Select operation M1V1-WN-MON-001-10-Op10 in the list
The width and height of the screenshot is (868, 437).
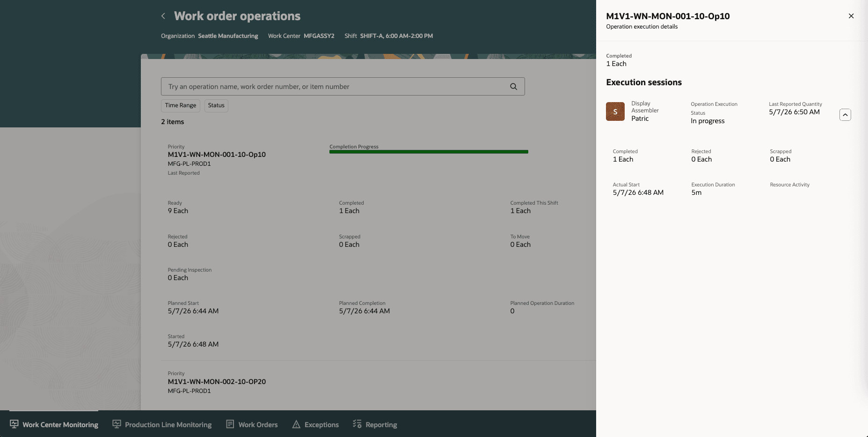coord(217,155)
